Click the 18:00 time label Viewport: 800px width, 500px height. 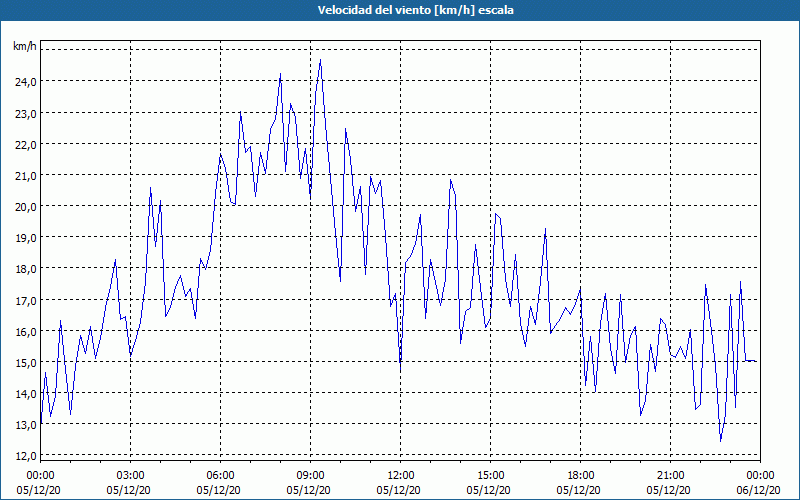pyautogui.click(x=581, y=476)
